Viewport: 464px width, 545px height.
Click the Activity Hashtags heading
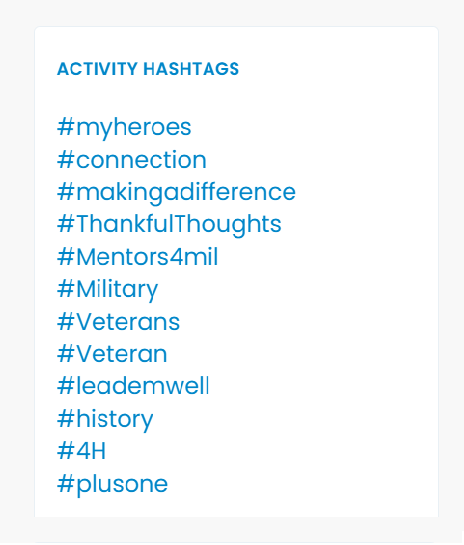coord(148,69)
